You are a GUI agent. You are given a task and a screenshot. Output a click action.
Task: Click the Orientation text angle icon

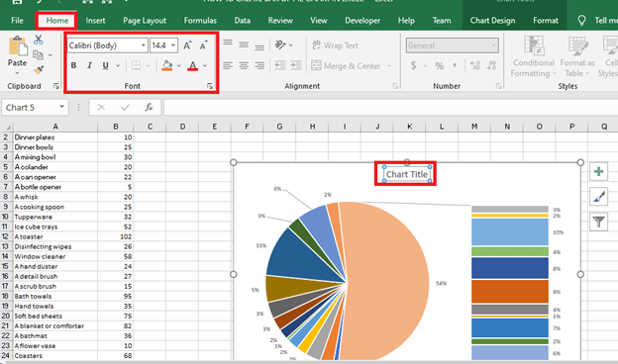(280, 45)
